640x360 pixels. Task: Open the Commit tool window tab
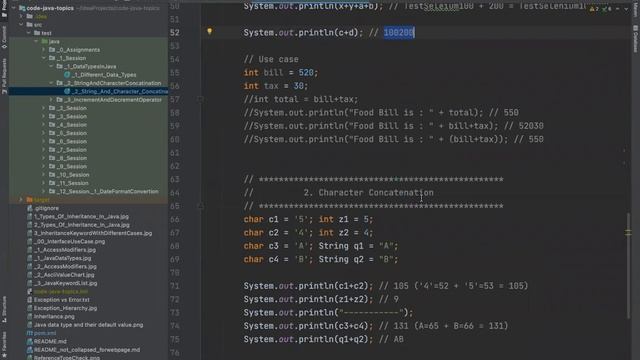[4, 37]
